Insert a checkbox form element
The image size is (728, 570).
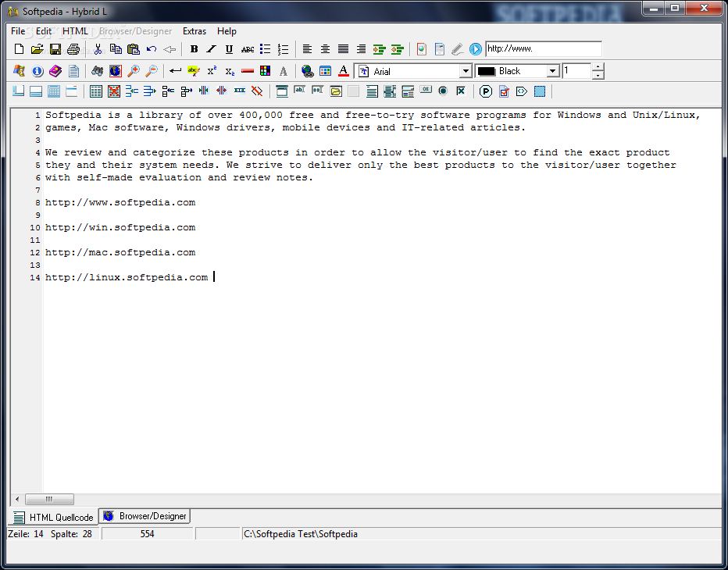pyautogui.click(x=461, y=91)
